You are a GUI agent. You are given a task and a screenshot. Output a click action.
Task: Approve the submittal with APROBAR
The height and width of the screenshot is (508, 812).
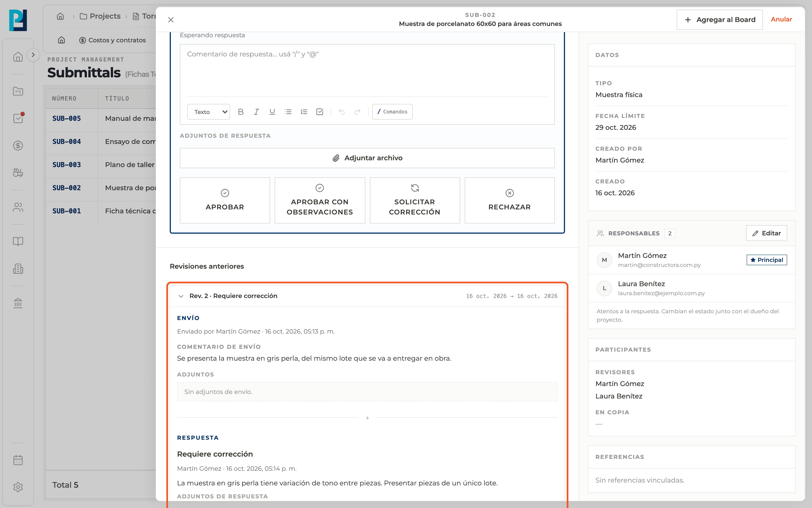pyautogui.click(x=225, y=200)
